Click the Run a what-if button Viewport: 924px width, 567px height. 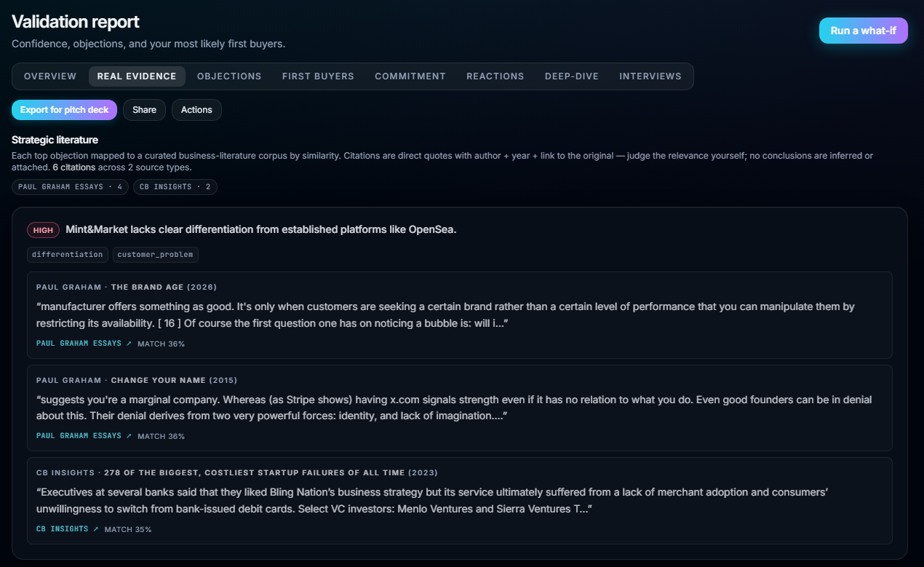pyautogui.click(x=864, y=31)
